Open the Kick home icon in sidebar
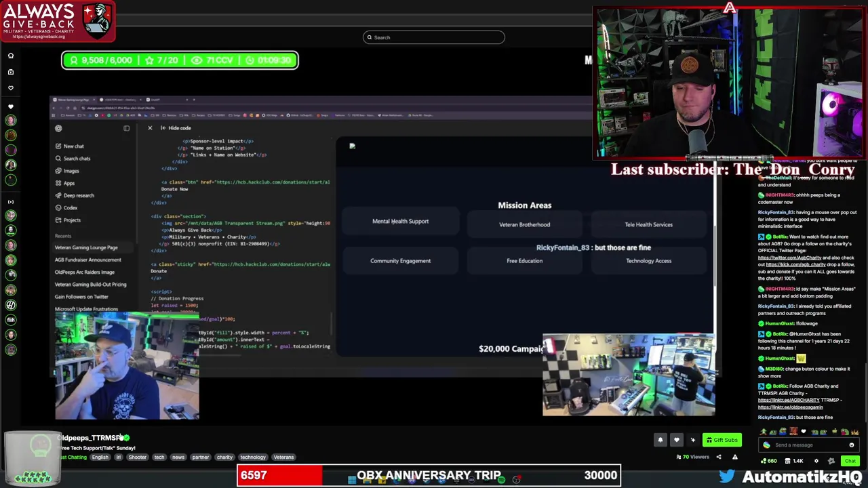Screen dimensions: 868x488 (x=11, y=56)
